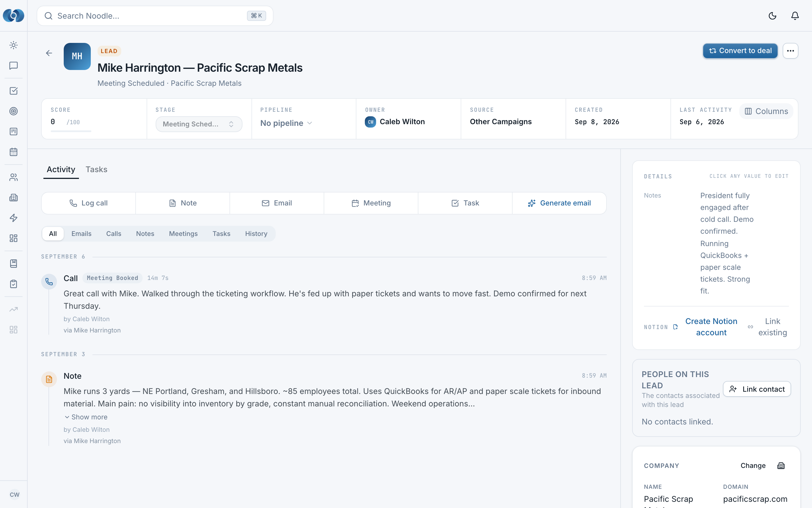The height and width of the screenshot is (508, 812).
Task: Filter activity by Notes
Action: coord(145,233)
